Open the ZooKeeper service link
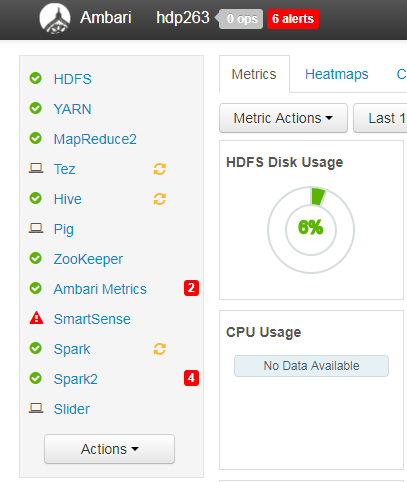The image size is (407, 482). [x=88, y=259]
